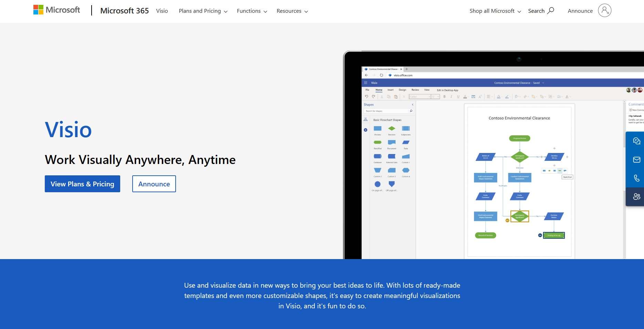Screen dimensions: 644x329
Task: Click the Work Visually Anywhere, Anytime heading
Action: 140,160
